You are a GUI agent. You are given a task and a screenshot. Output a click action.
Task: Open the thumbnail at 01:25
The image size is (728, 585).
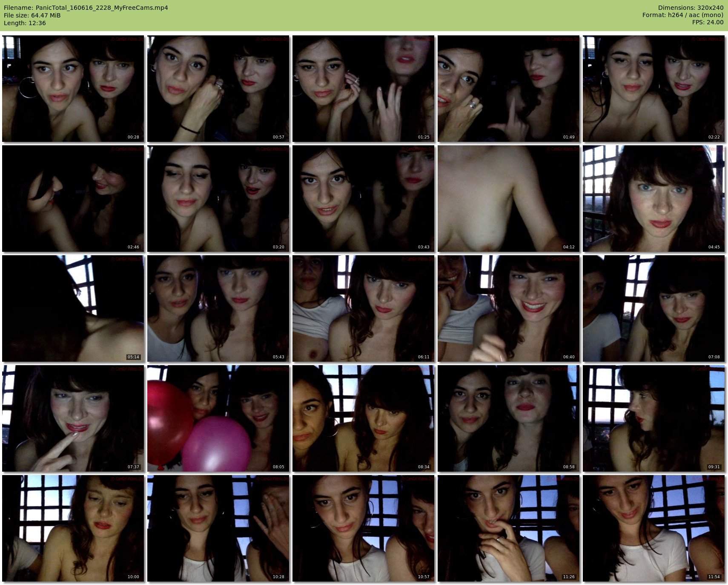(x=363, y=89)
